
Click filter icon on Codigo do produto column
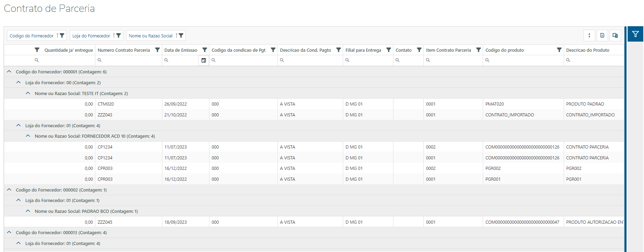click(x=559, y=50)
